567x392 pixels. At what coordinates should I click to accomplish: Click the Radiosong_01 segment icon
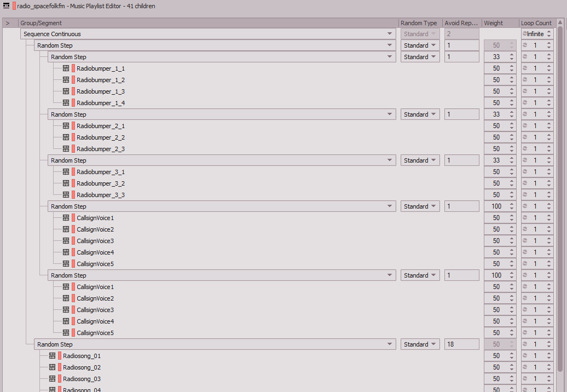[52, 356]
